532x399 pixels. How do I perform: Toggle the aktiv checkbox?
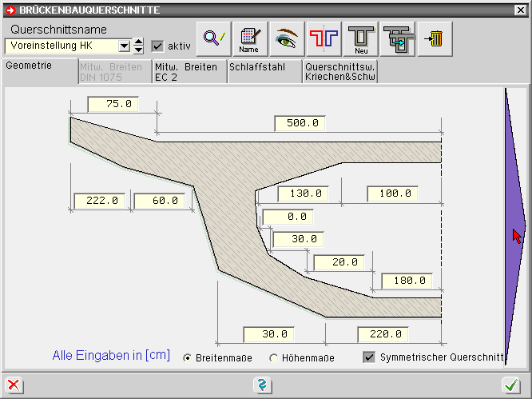[x=157, y=46]
